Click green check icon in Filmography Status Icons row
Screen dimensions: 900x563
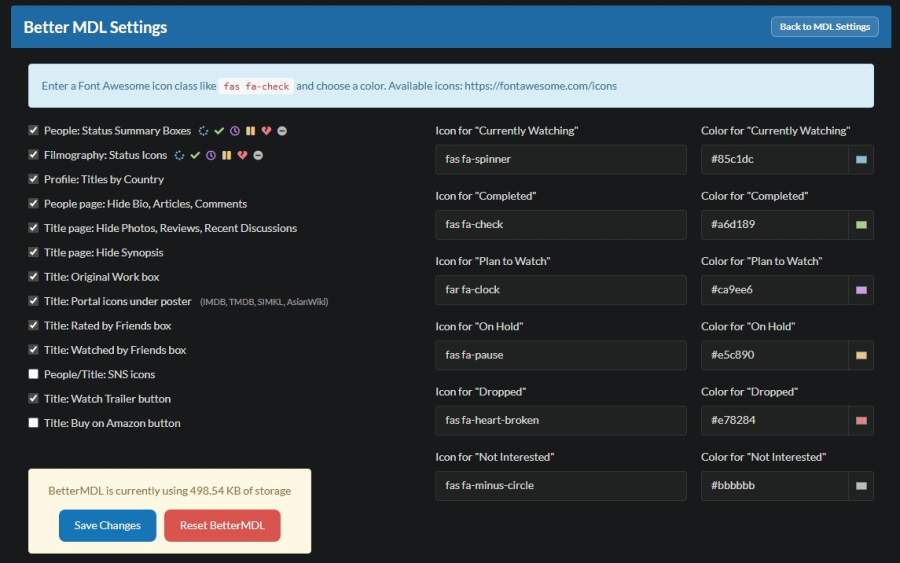coord(195,156)
